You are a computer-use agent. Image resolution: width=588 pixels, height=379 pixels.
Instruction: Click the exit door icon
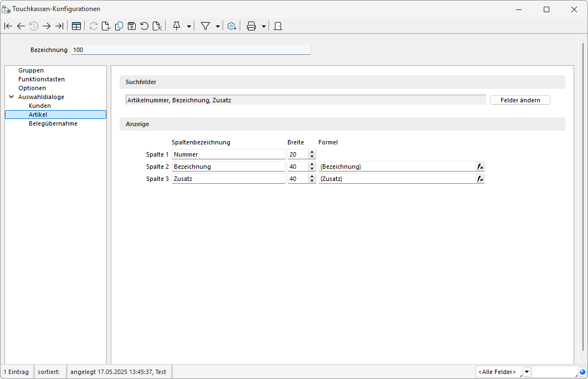[278, 26]
